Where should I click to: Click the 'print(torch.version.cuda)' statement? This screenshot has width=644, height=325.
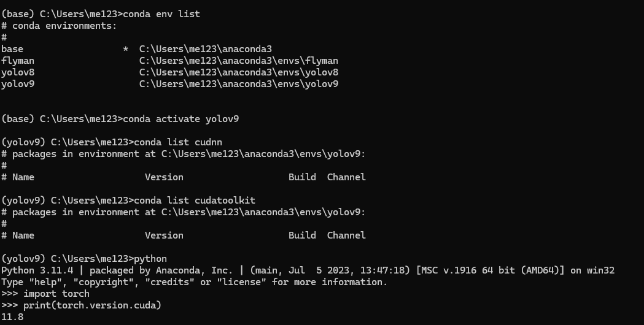tap(93, 305)
